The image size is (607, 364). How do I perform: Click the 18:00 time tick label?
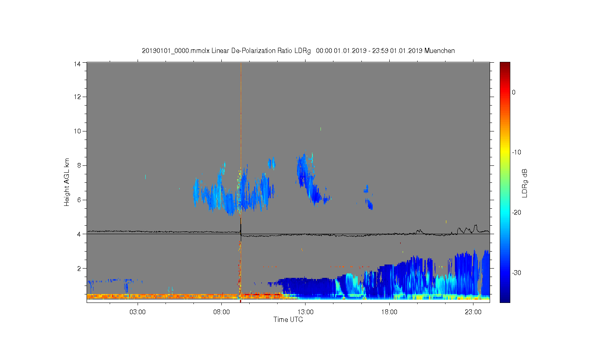pos(389,312)
